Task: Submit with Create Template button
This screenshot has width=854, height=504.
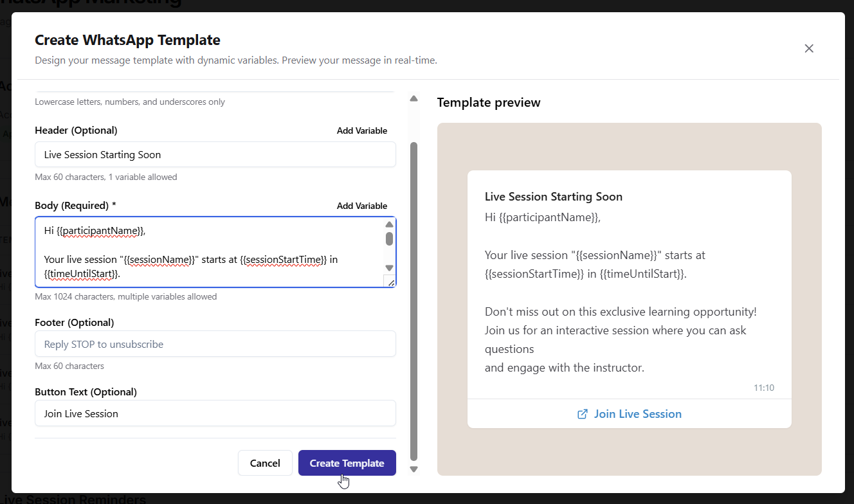Action: (347, 463)
